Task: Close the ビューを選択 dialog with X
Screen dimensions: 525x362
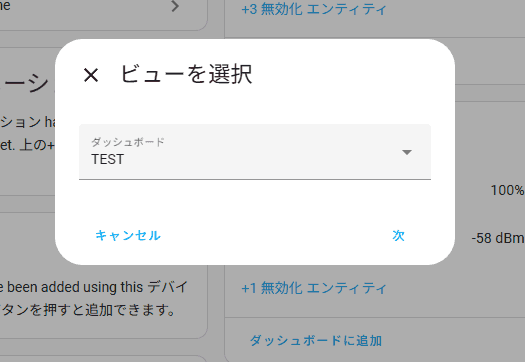Action: 91,75
